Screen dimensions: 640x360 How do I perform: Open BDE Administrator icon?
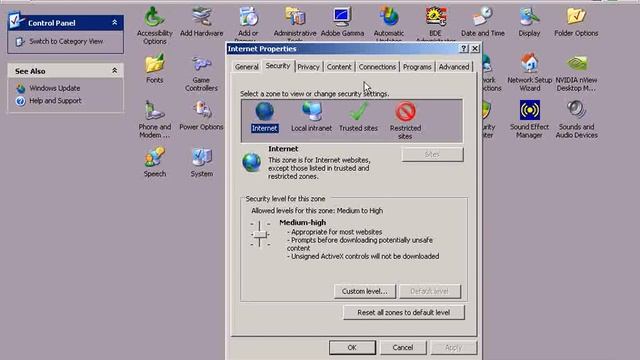click(436, 24)
